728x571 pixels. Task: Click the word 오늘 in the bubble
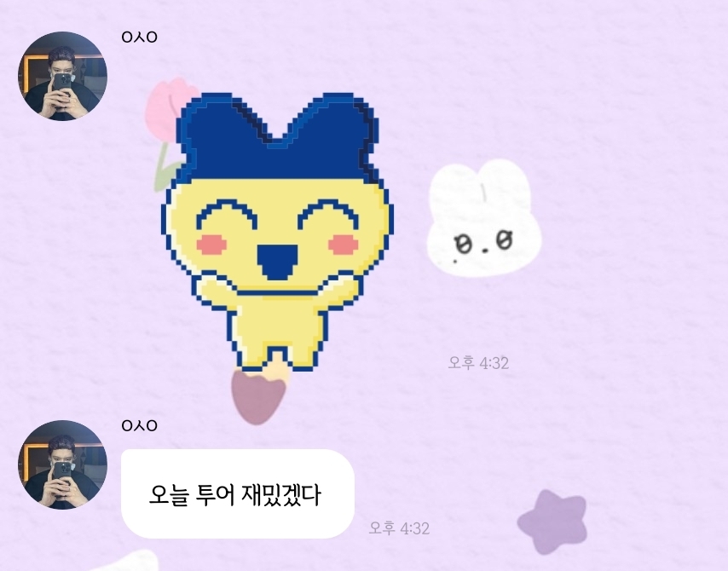(169, 495)
